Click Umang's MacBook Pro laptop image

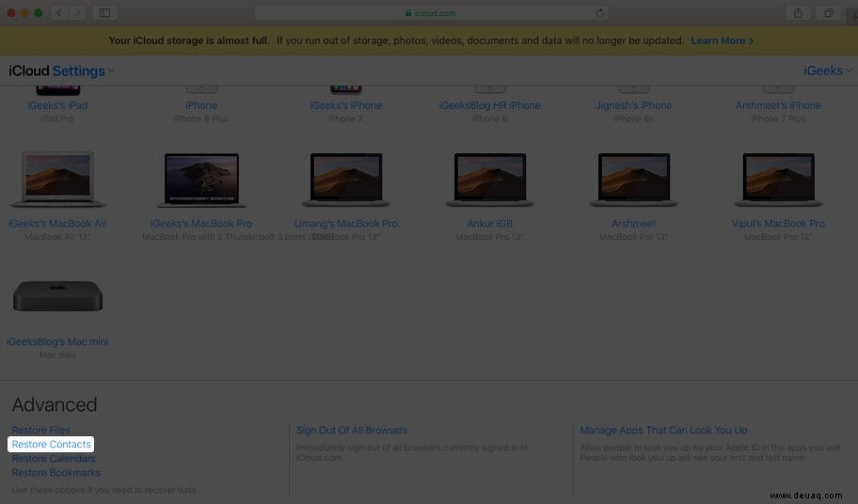click(x=346, y=180)
